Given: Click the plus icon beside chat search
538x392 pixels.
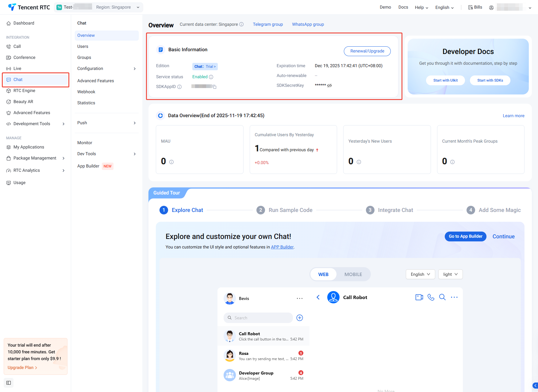Looking at the screenshot, I should click(300, 318).
